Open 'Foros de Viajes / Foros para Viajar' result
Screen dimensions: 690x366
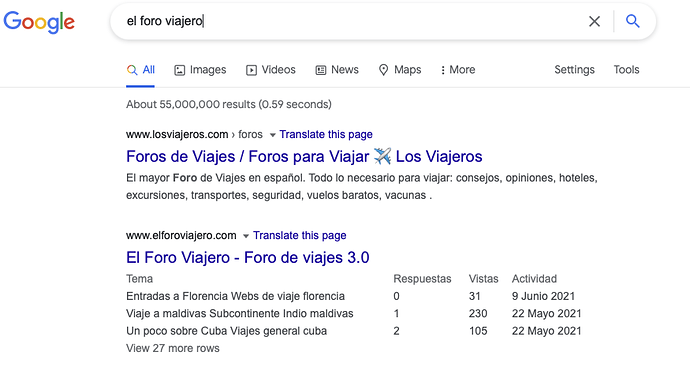[x=304, y=157]
